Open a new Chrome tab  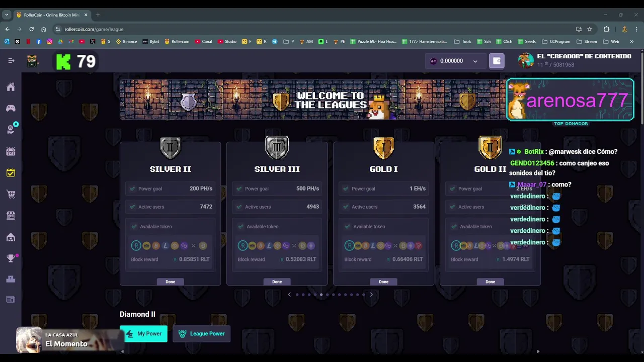tap(98, 15)
